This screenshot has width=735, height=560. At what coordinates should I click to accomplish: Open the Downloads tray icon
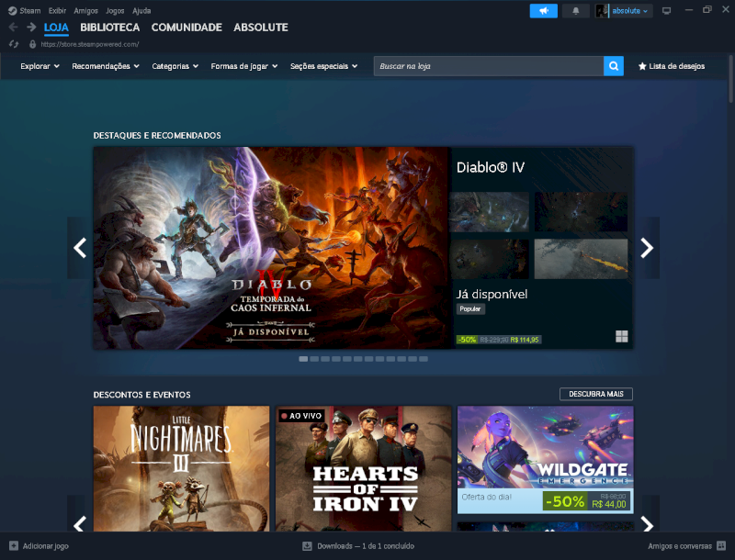[307, 545]
